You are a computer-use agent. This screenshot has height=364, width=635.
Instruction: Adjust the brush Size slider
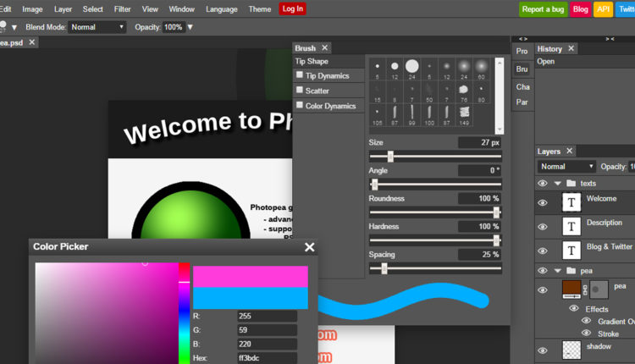pos(390,157)
